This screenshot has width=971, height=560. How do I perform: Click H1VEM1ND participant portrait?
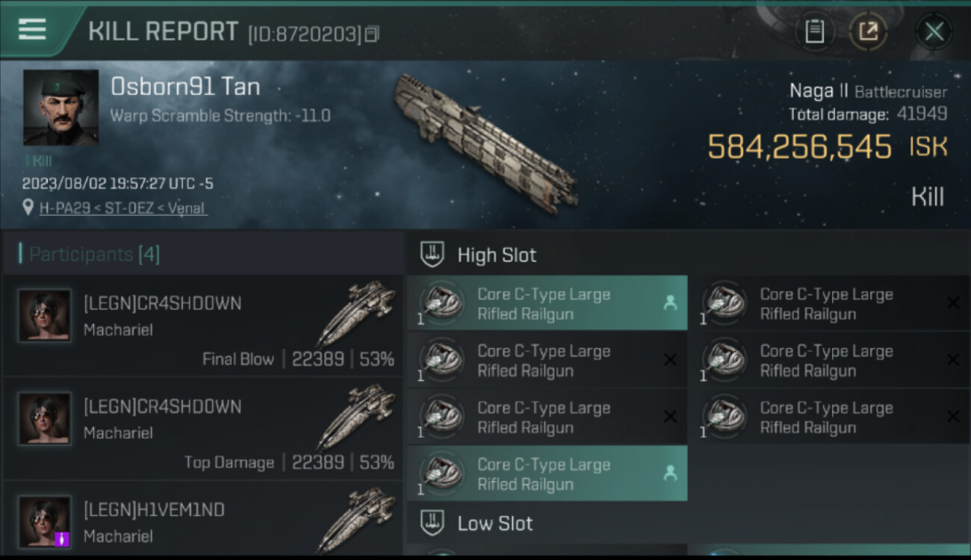point(45,520)
